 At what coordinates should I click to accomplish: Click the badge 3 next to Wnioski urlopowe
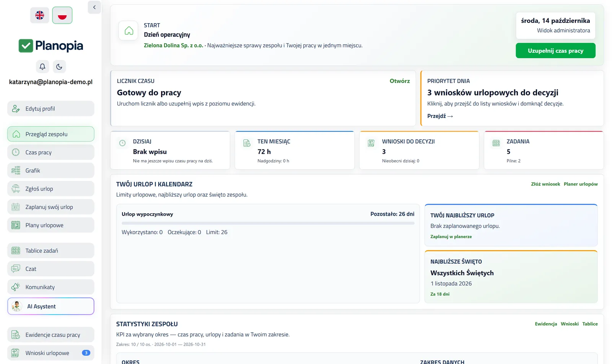[x=86, y=353]
